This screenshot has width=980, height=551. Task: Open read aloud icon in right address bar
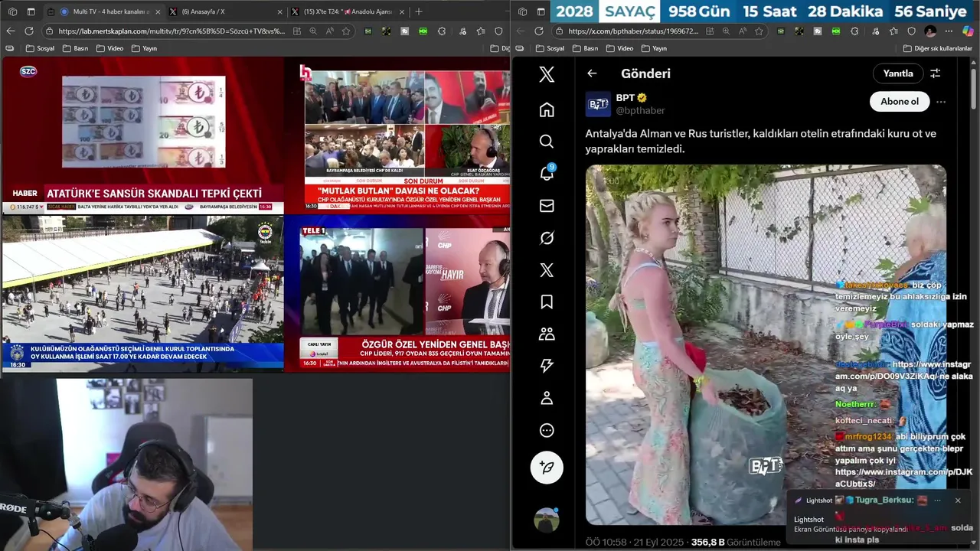click(742, 31)
